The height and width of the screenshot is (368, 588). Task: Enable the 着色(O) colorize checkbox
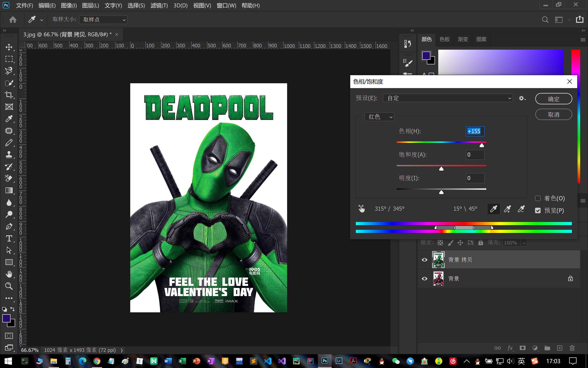pyautogui.click(x=538, y=198)
